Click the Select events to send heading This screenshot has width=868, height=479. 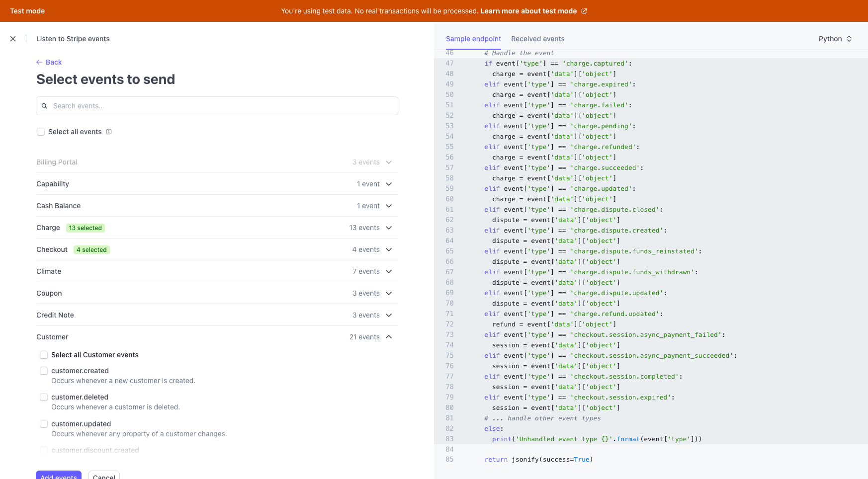click(106, 80)
